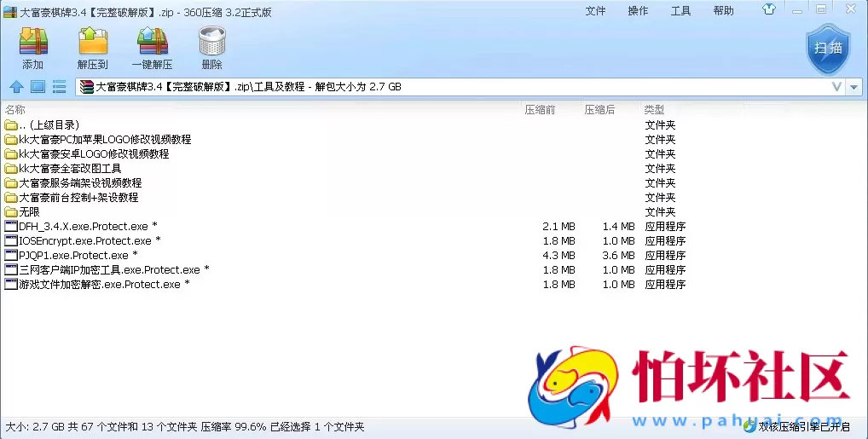The height and width of the screenshot is (439, 868).
Task: Select 大富豪服务端架设视频教程 folder name
Action: point(80,182)
